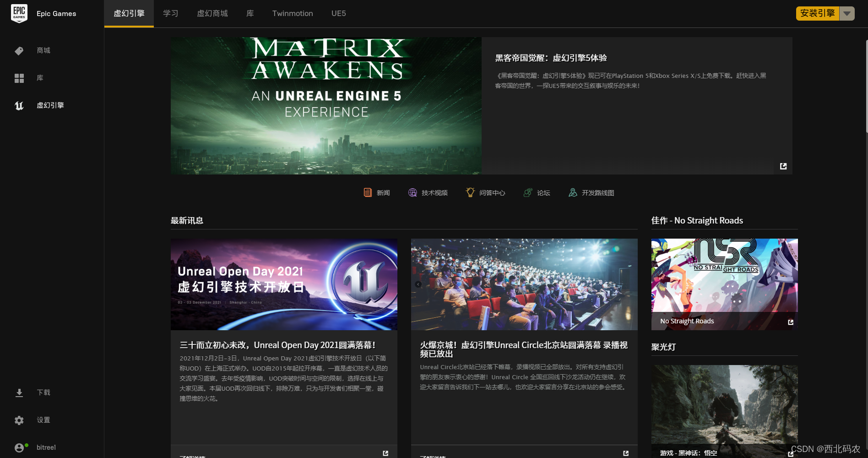The height and width of the screenshot is (458, 868).
Task: Open external link icon on Matrix Awakens banner
Action: pyautogui.click(x=783, y=166)
